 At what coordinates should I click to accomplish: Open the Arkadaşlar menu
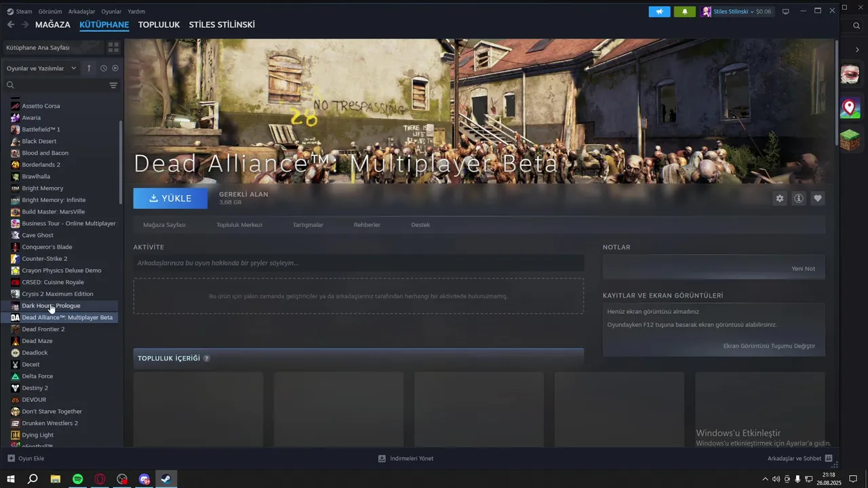[x=82, y=12]
